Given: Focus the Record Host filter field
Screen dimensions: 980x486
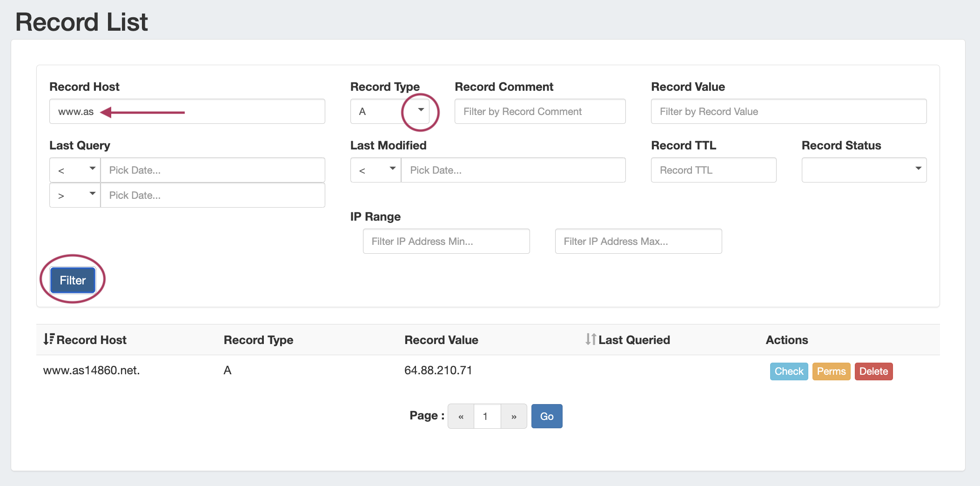Looking at the screenshot, I should tap(187, 111).
